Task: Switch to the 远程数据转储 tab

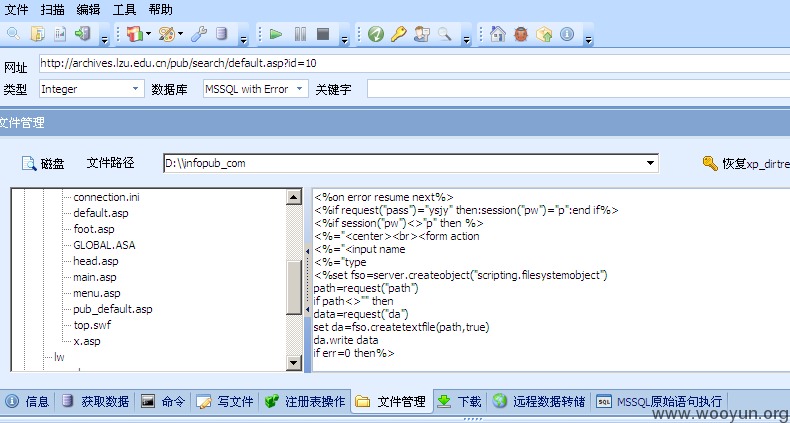Action: [x=539, y=401]
